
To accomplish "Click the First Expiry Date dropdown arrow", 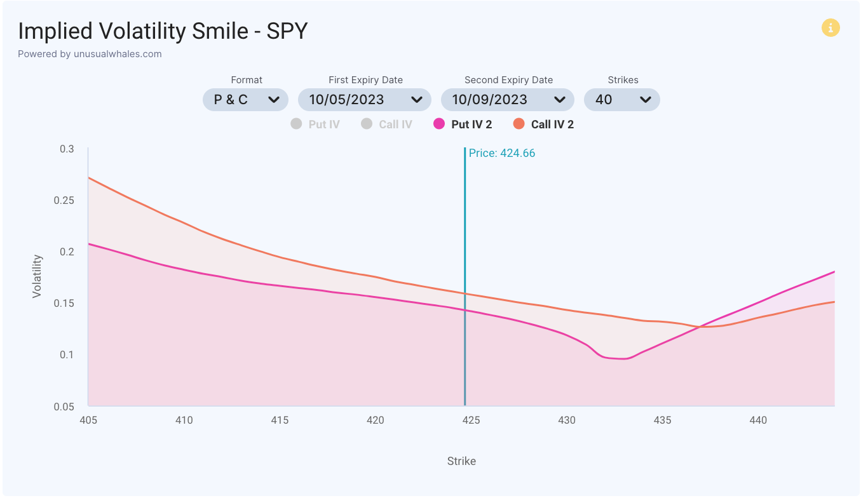I will tap(417, 100).
